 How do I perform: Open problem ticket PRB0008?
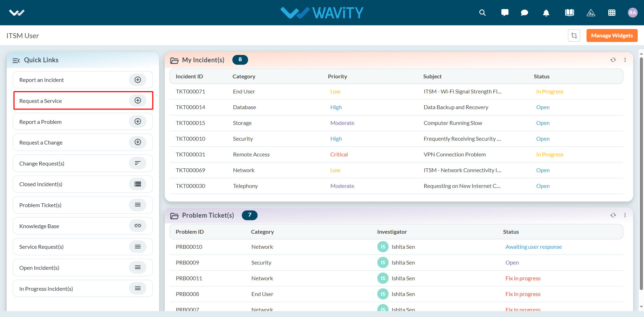pos(187,294)
